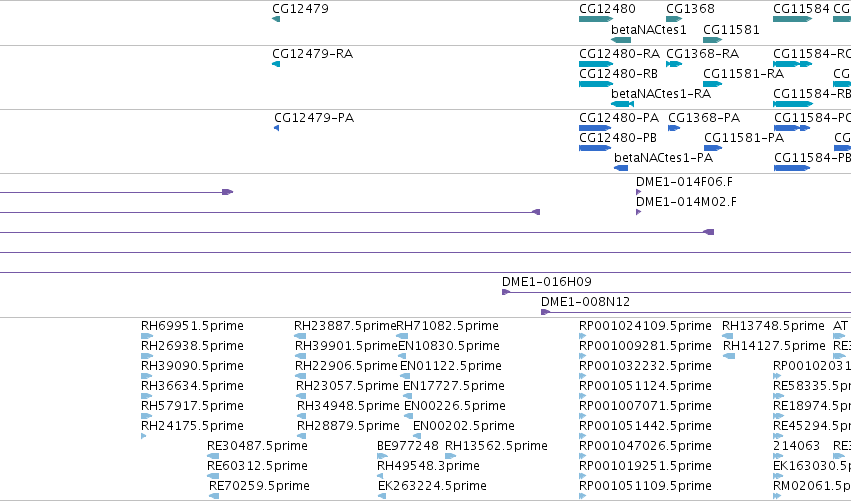Select EST EN00202.5prime
The image size is (851, 501).
coord(464,426)
